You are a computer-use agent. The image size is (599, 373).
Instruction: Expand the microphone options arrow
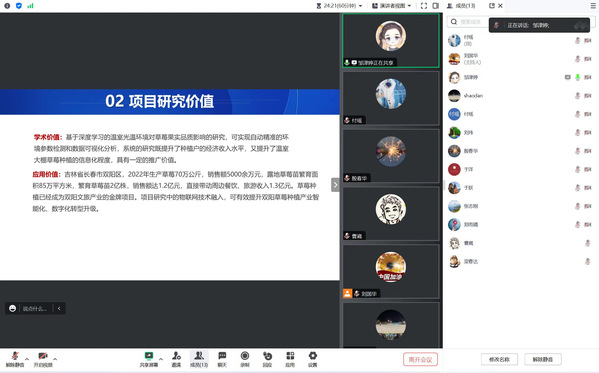(27, 359)
